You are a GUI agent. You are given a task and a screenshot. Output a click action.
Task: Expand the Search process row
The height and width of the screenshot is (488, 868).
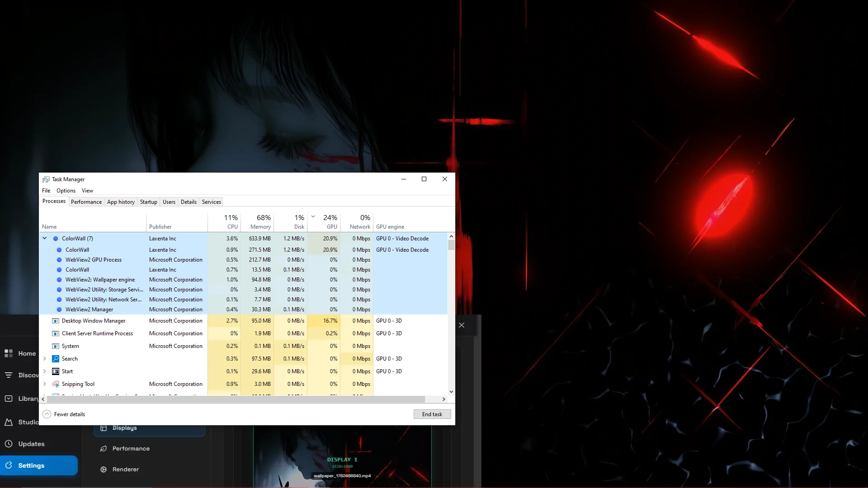(x=44, y=358)
